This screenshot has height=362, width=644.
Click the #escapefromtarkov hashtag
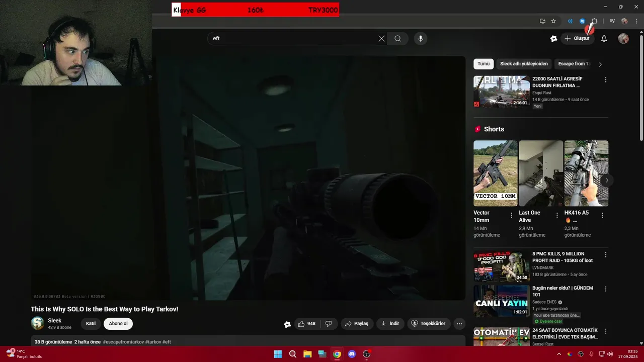click(123, 342)
